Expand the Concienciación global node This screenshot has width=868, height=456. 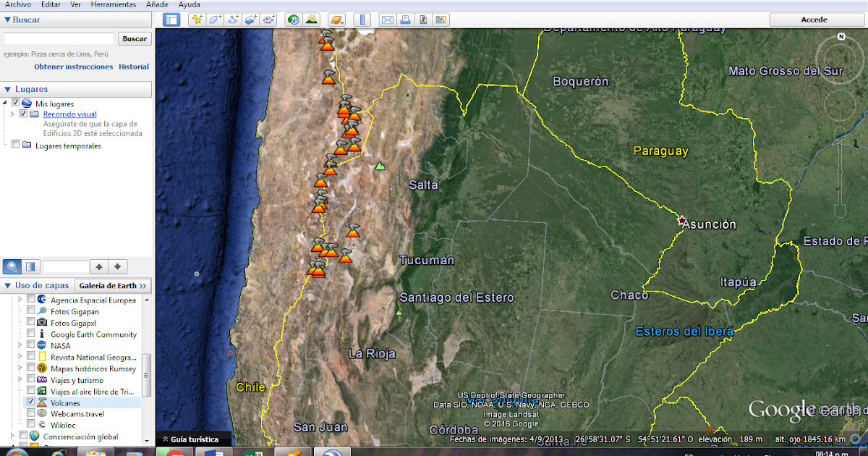click(13, 436)
